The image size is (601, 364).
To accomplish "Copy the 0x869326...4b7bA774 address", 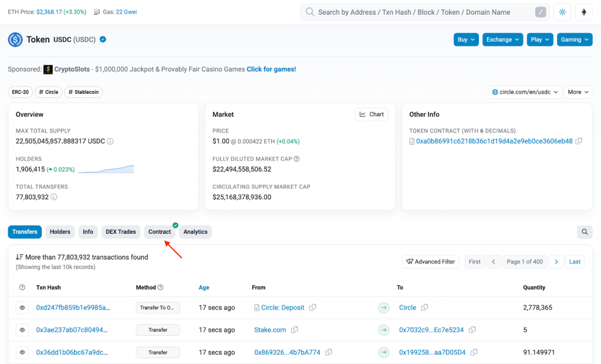I will click(x=329, y=352).
